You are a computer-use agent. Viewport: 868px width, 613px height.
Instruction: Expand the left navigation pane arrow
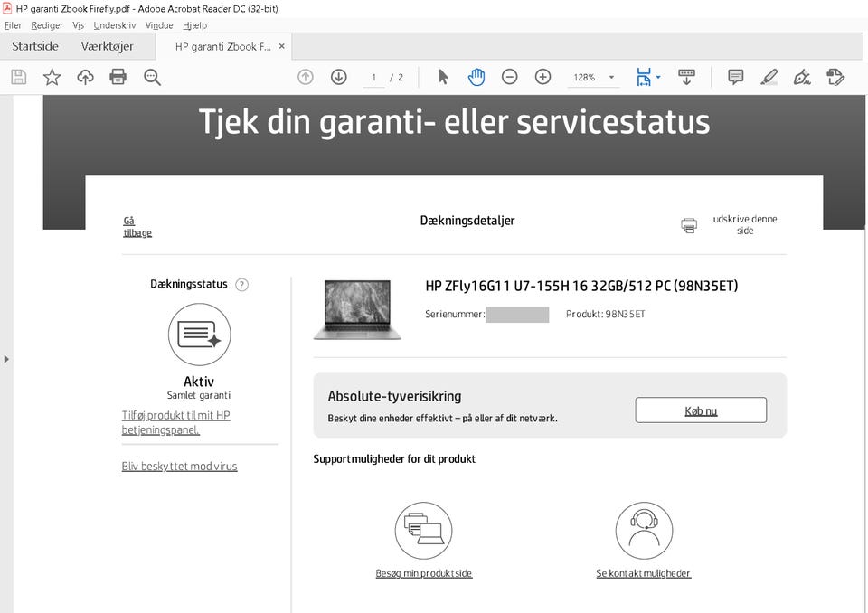pyautogui.click(x=6, y=359)
